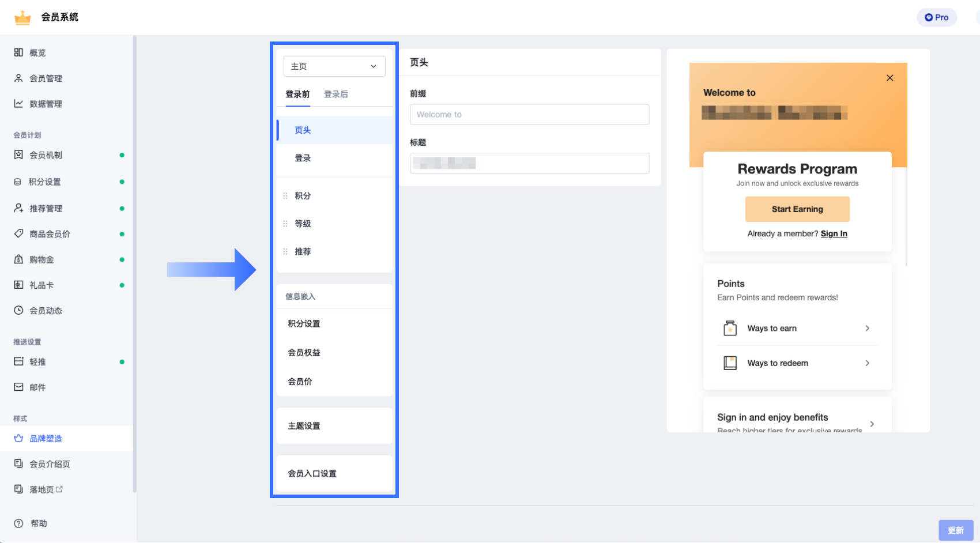Viewport: 980px width, 543px height.
Task: Grab the drag handle beside 积分
Action: coord(285,195)
